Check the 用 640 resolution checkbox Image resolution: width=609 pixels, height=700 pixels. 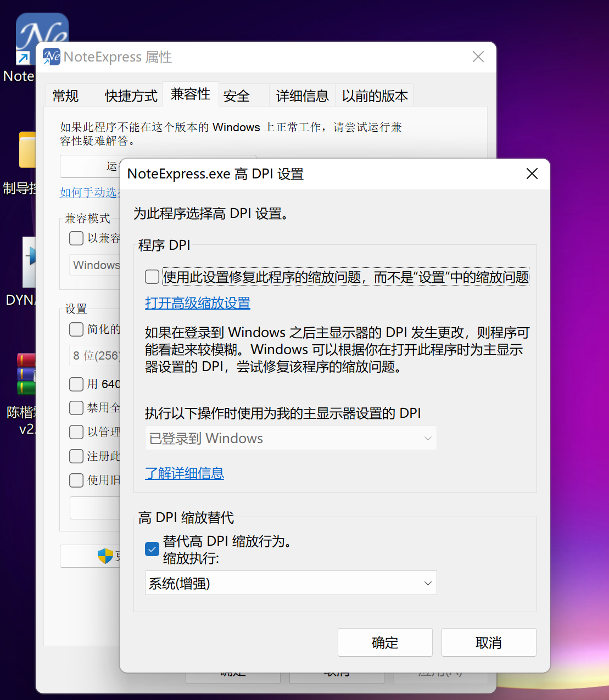point(76,384)
